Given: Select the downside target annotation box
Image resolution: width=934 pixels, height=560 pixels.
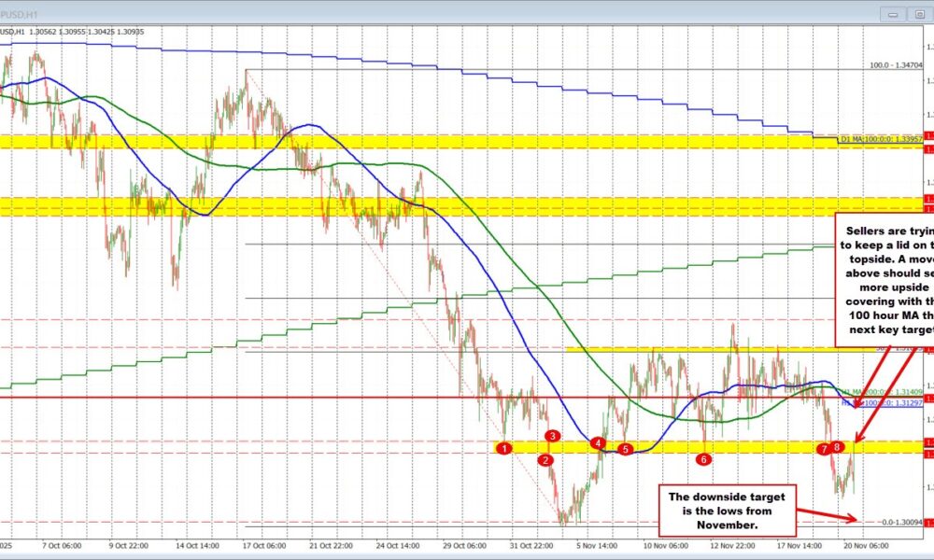Looking at the screenshot, I should click(727, 510).
